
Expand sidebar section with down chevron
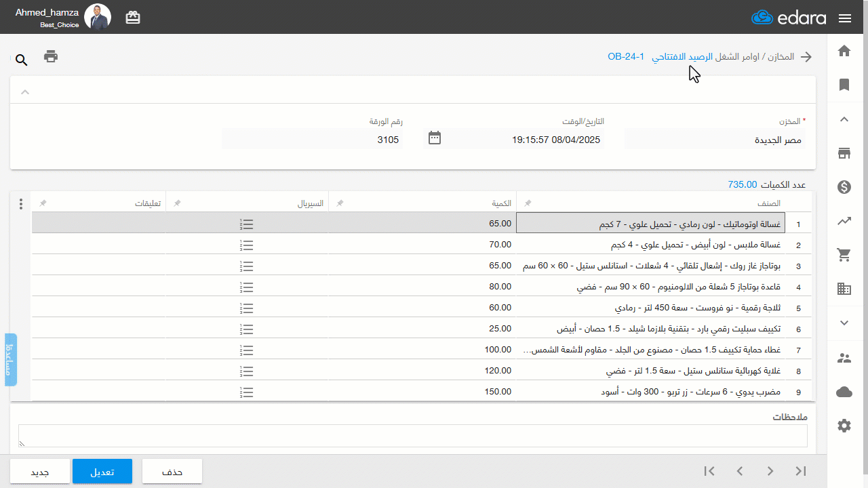844,323
